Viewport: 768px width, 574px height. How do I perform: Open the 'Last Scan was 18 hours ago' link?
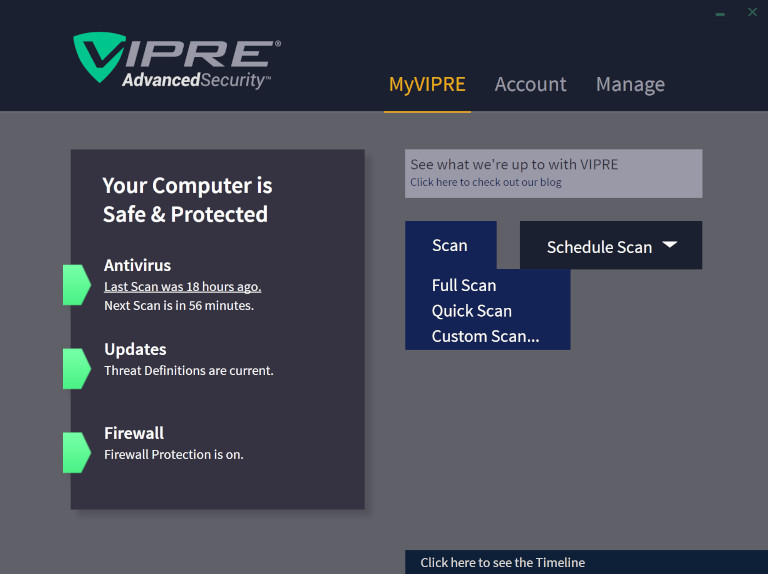point(183,287)
